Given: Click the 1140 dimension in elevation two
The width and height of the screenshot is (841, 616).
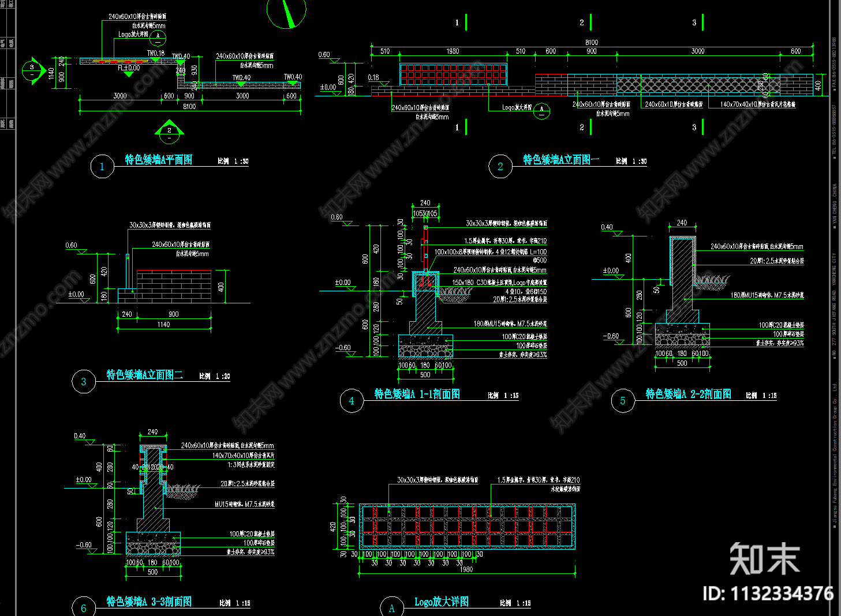Looking at the screenshot, I should (164, 325).
